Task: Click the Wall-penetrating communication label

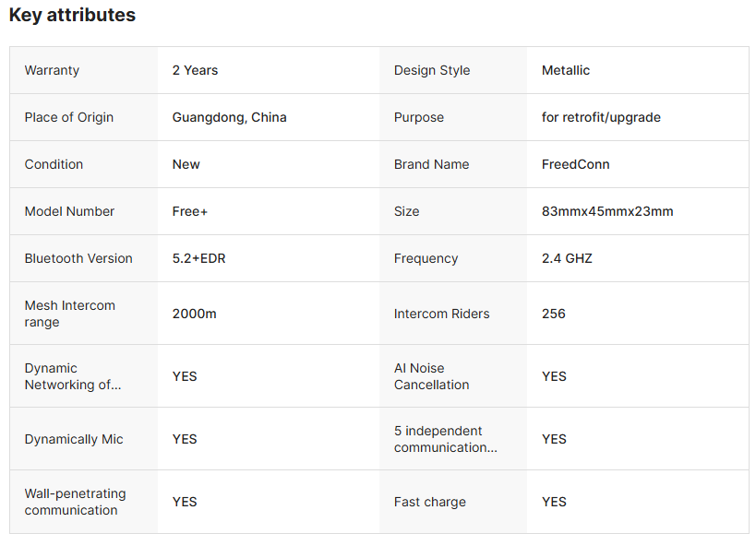Action: (75, 502)
